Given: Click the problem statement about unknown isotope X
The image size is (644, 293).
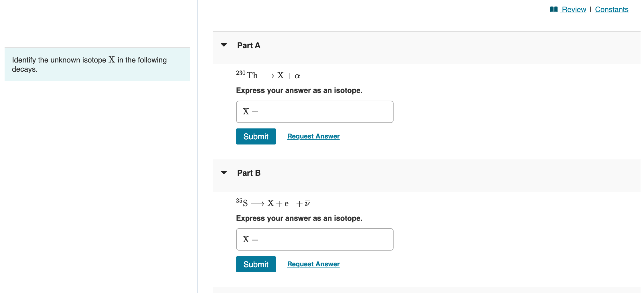Looking at the screenshot, I should [89, 64].
